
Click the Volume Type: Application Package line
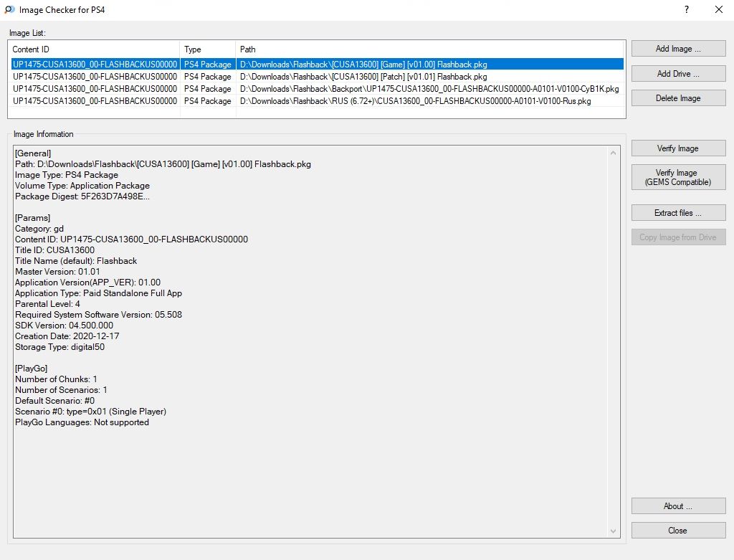(x=82, y=186)
